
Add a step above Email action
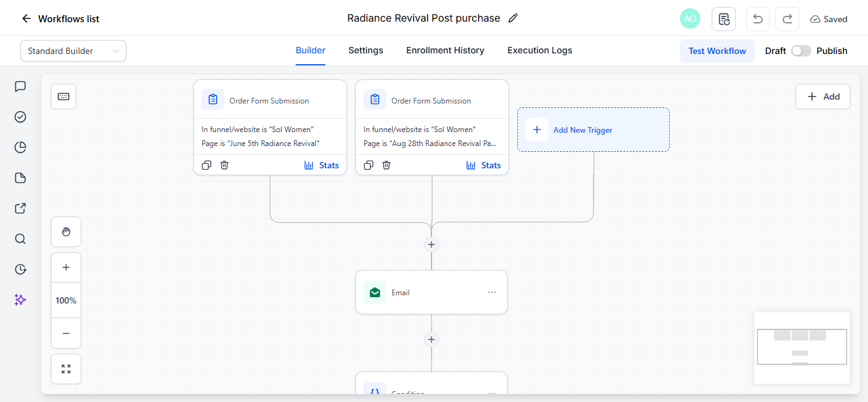click(431, 245)
